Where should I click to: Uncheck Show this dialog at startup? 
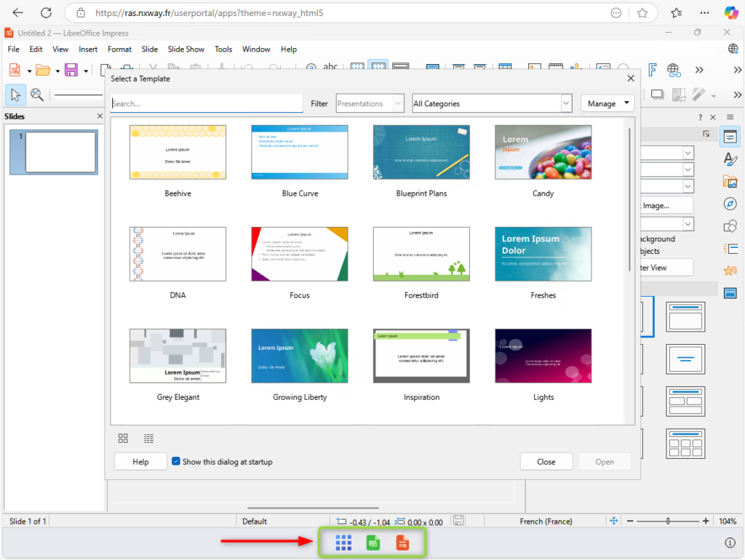tap(176, 461)
